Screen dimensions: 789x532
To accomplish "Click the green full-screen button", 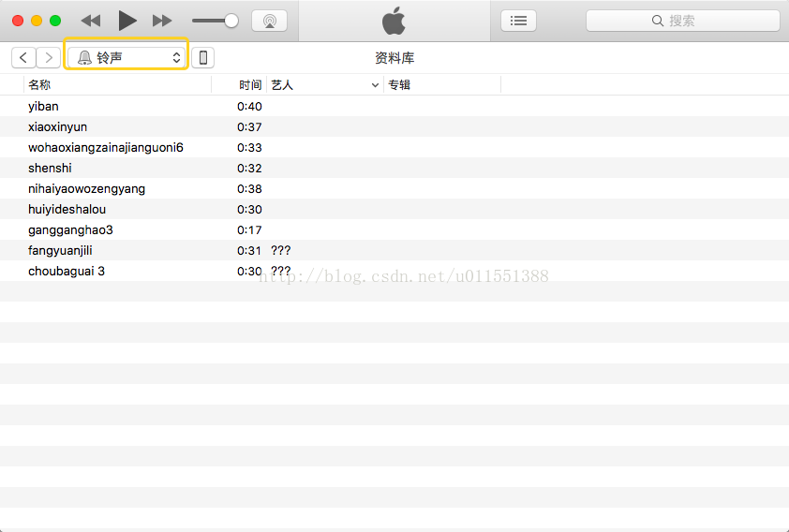I will 55,21.
